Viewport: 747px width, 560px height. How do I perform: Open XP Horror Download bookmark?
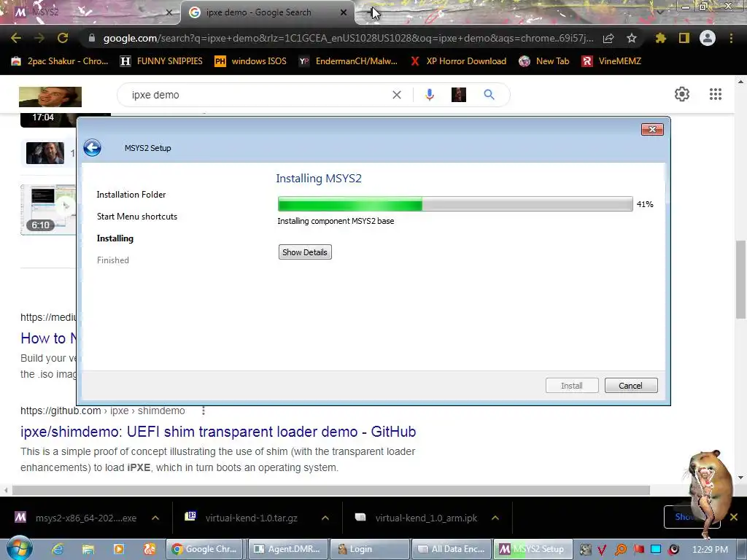[x=458, y=61]
